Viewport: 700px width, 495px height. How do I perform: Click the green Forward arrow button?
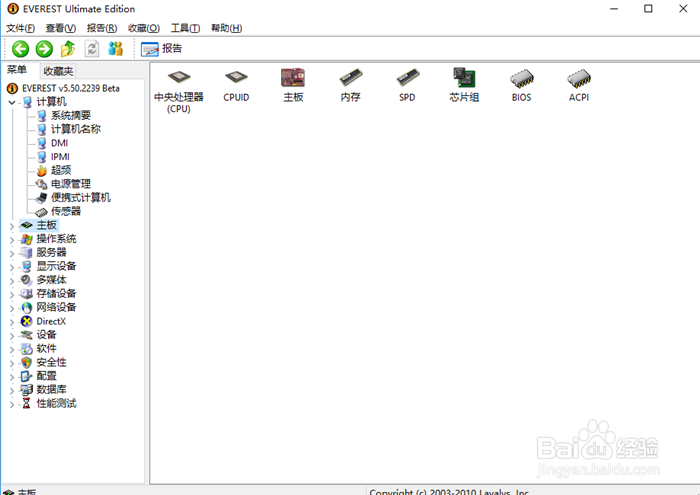[x=44, y=49]
